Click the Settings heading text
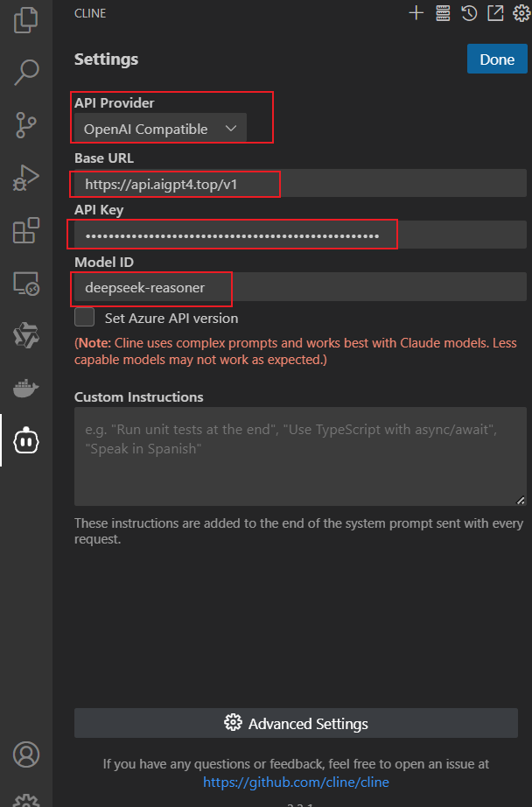 (x=106, y=60)
